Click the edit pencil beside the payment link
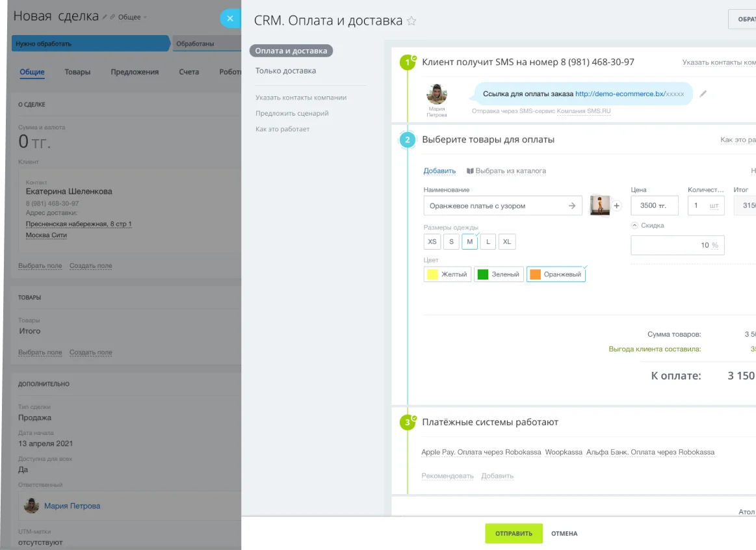This screenshot has height=550, width=756. [703, 94]
